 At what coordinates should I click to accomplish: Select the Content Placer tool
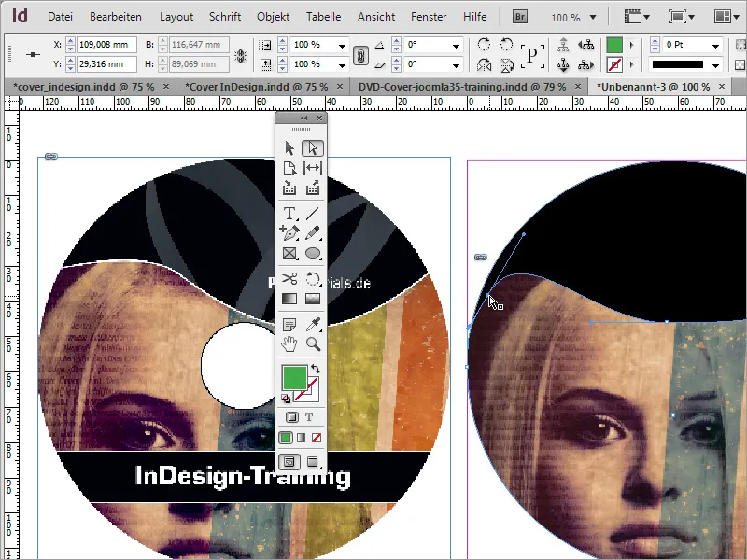(313, 189)
